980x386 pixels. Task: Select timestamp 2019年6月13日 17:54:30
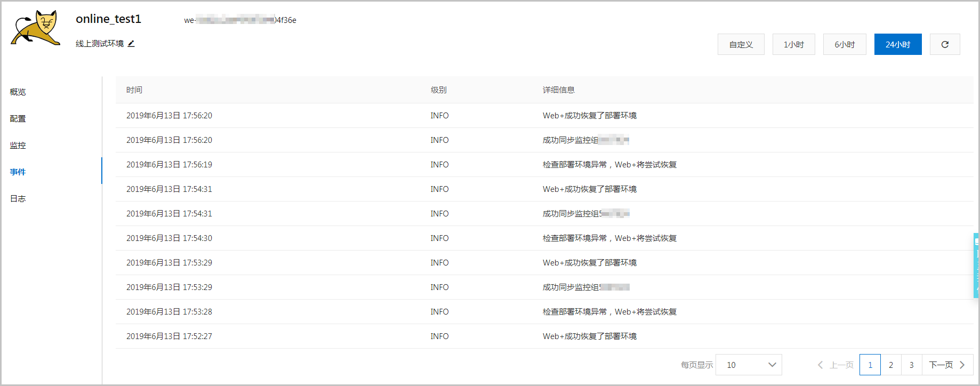[x=169, y=238]
